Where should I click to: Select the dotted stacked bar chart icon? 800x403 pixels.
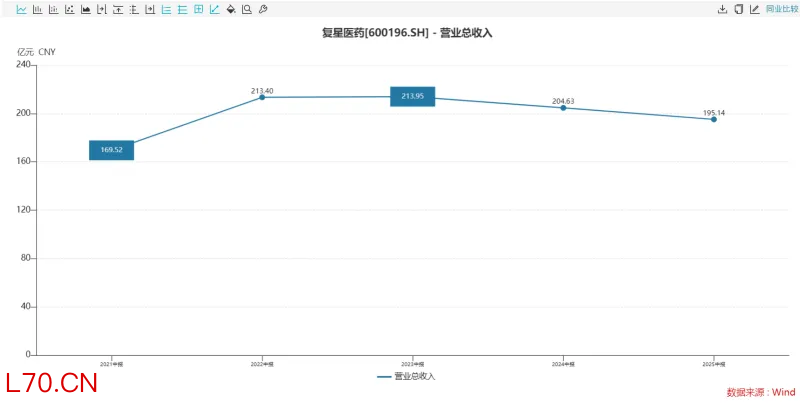(53, 9)
